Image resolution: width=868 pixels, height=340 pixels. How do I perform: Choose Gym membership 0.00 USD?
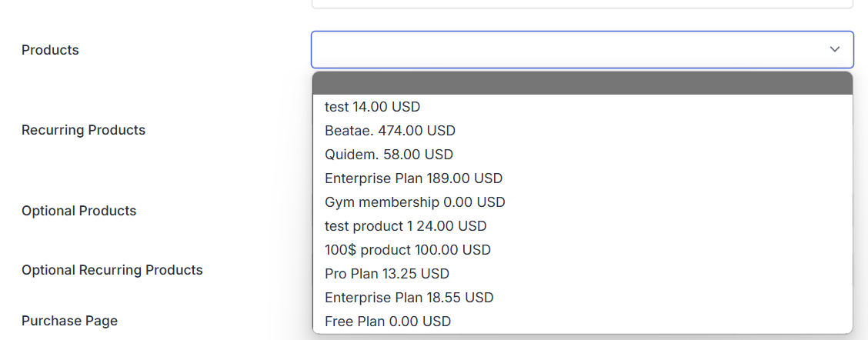pyautogui.click(x=415, y=202)
